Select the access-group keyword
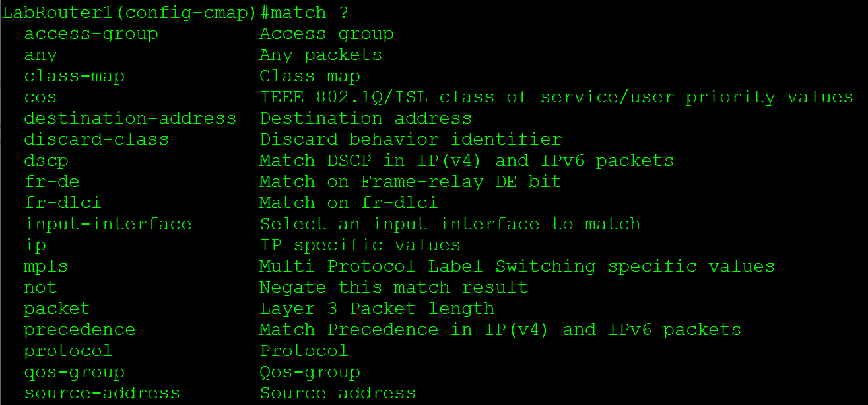868x405 pixels. [x=91, y=34]
